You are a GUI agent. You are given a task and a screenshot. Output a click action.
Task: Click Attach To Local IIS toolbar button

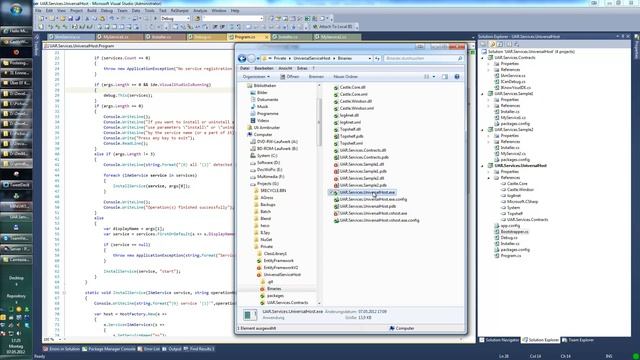tap(333, 27)
